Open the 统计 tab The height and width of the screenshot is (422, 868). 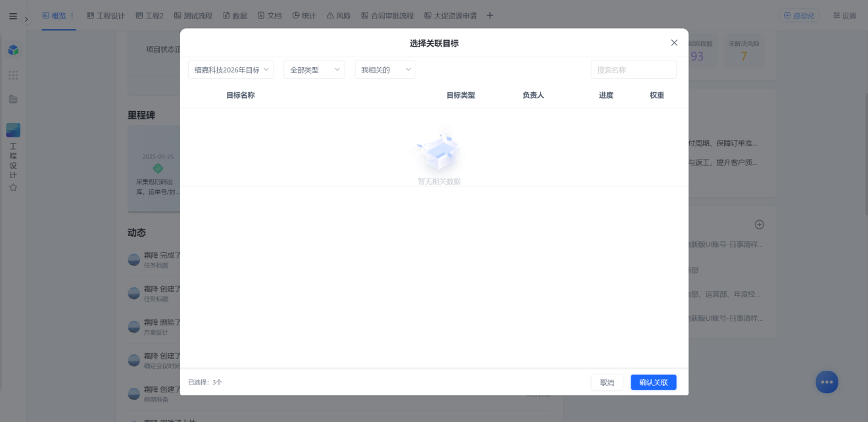(x=304, y=16)
